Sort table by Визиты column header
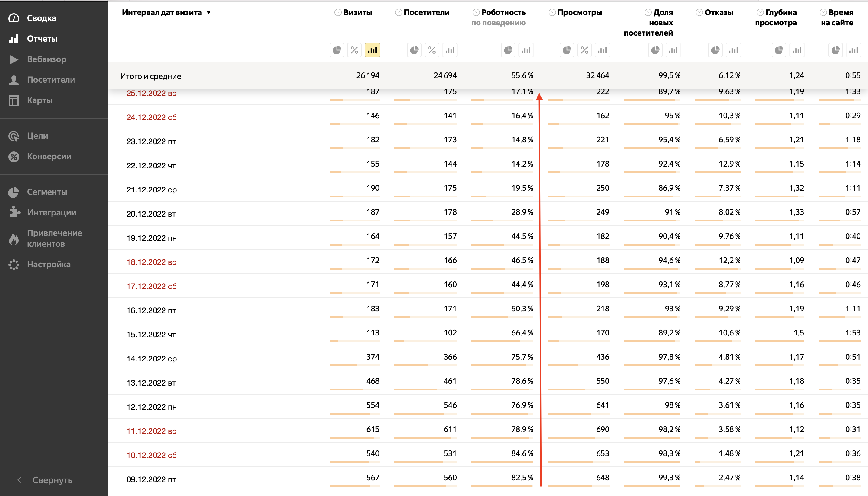The width and height of the screenshot is (868, 496). (358, 13)
